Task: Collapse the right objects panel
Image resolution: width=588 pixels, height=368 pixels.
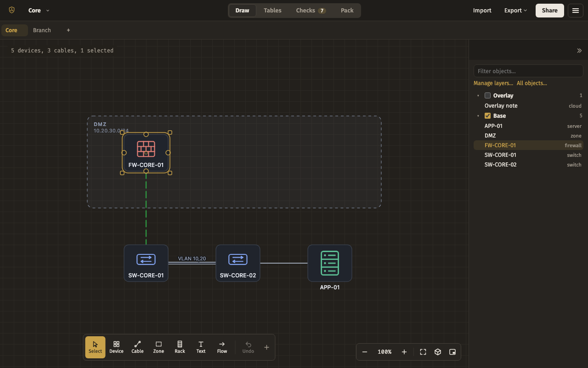Action: click(x=579, y=51)
